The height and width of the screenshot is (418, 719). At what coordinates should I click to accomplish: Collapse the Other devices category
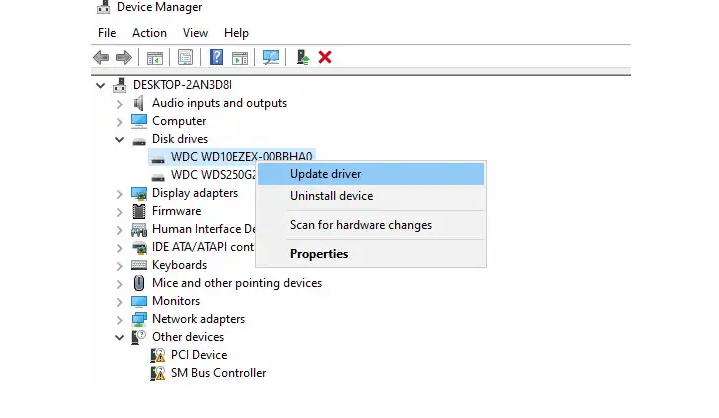[x=120, y=337]
